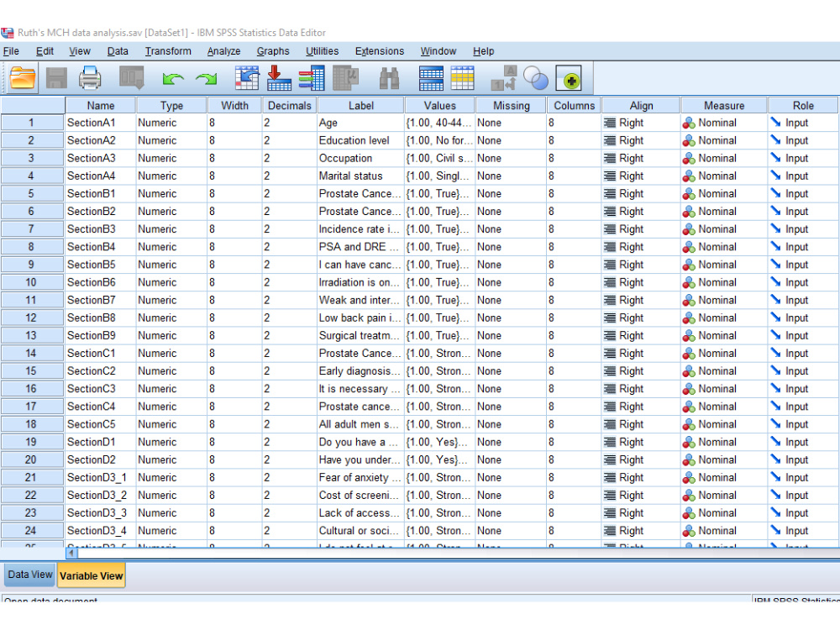This screenshot has width=840, height=630.
Task: Click the 'Fear of anxiety' label cell
Action: pos(360,477)
